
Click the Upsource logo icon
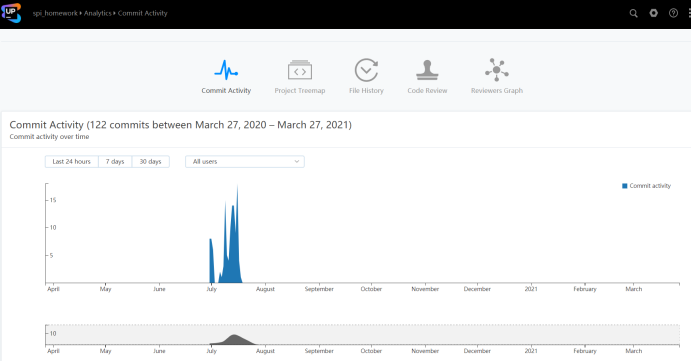[x=11, y=12]
